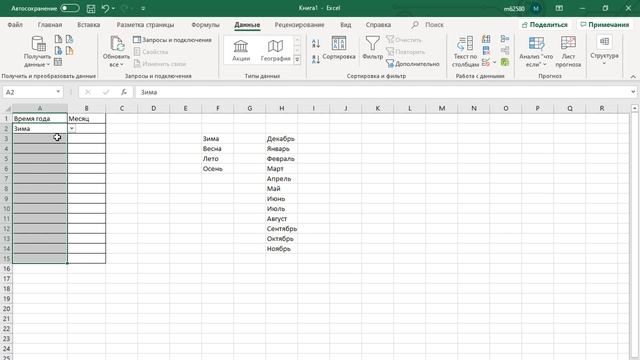Click the Data Validation icon
The height and width of the screenshot is (360, 640).
[x=485, y=62]
